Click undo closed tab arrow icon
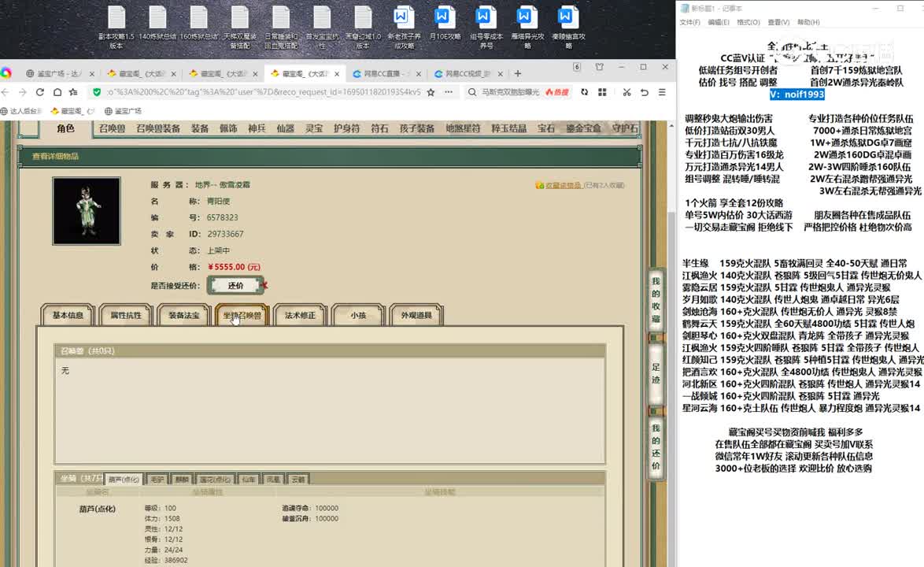 644,92
